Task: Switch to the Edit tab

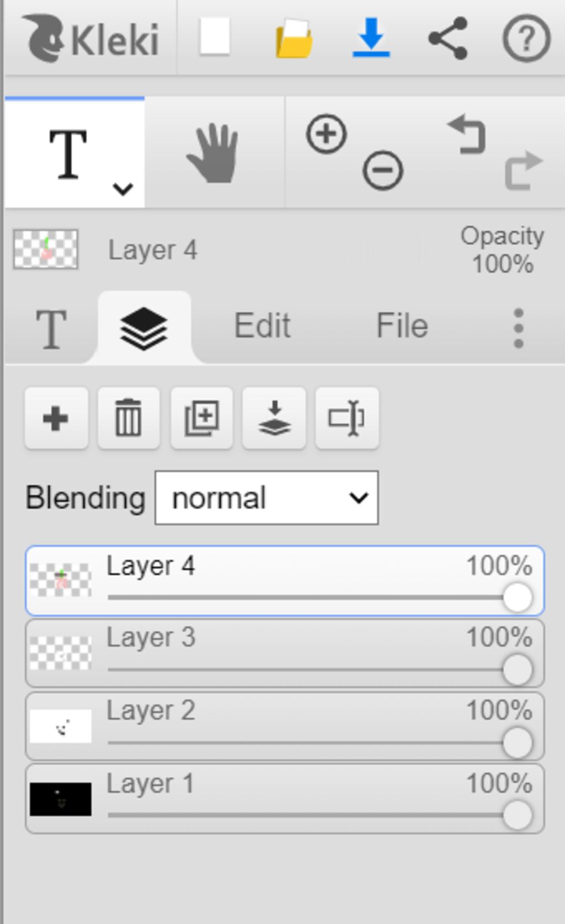Action: [262, 325]
